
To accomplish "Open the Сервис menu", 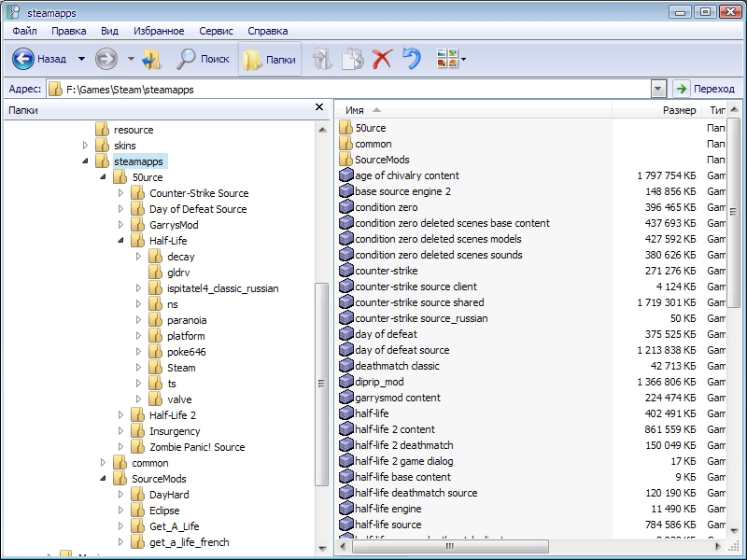I will (217, 31).
